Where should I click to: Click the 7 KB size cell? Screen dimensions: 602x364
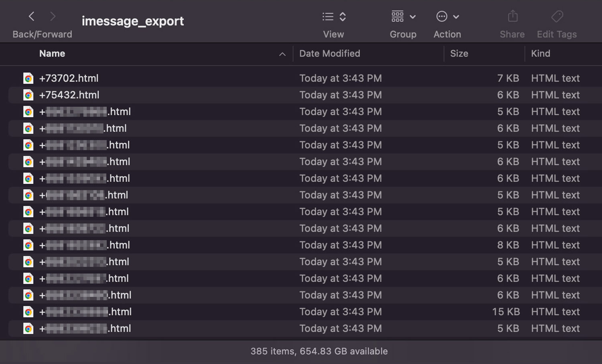tap(508, 78)
